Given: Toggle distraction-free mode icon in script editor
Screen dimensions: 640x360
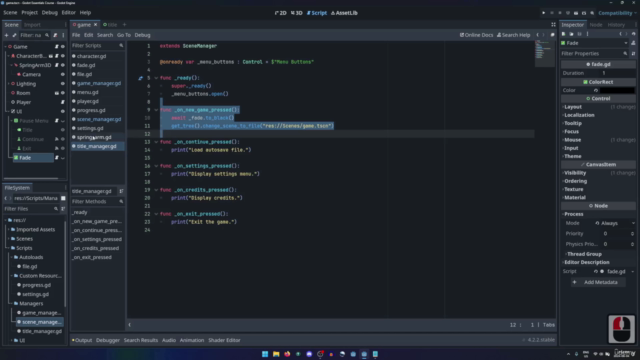Looking at the screenshot, I should pos(553,25).
